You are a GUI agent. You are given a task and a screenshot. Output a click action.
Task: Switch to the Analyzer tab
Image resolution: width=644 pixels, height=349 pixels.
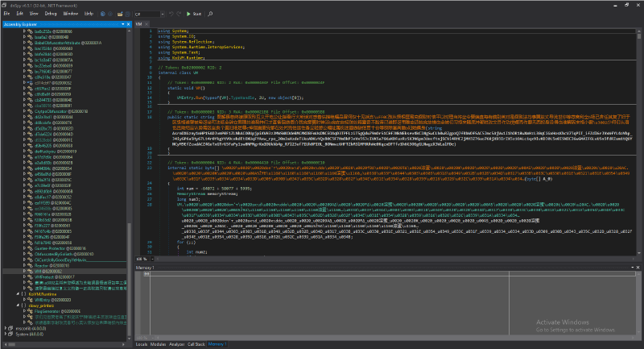pyautogui.click(x=175, y=344)
